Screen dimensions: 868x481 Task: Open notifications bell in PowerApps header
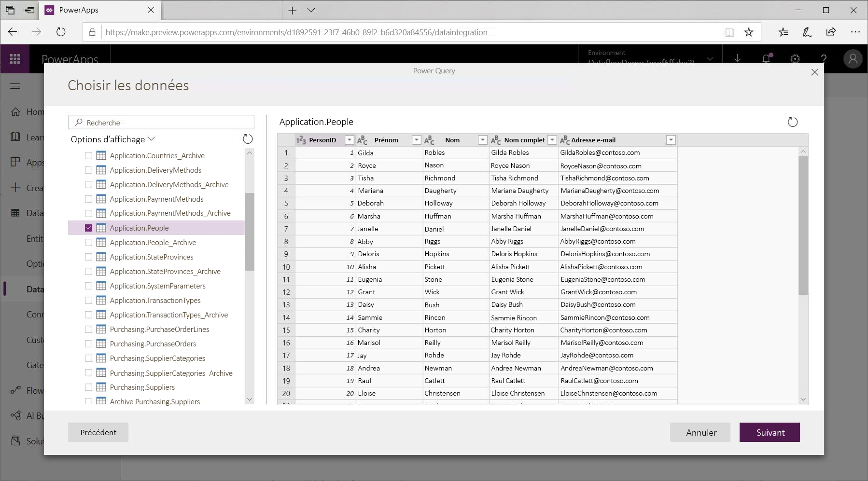(x=767, y=58)
